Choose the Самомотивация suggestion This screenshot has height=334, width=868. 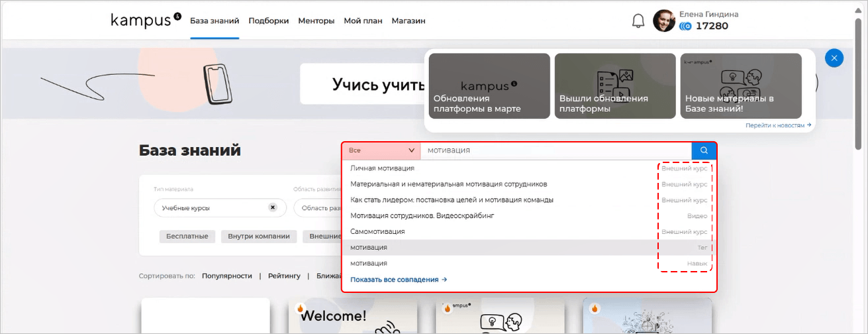tap(529, 232)
